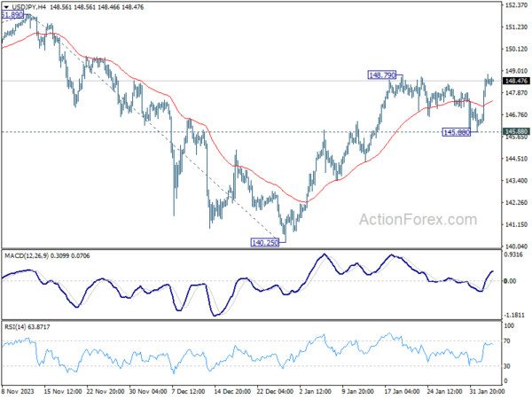This screenshot has height=399, width=532.
Task: Select the 15 Nov 12:00 time label
Action: pyautogui.click(x=63, y=391)
